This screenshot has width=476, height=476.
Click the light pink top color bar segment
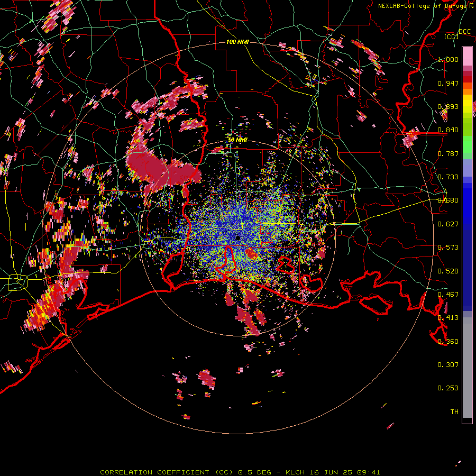(467, 56)
